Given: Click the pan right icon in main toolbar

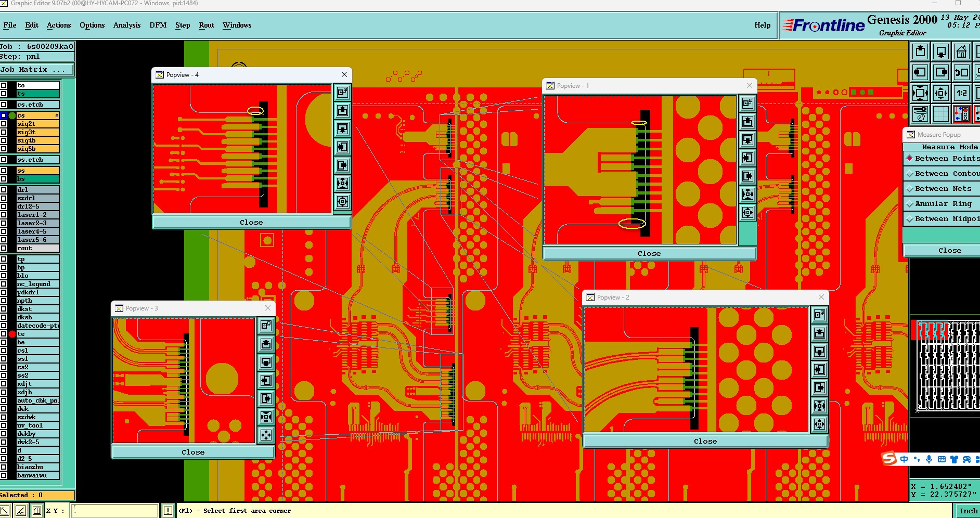Looking at the screenshot, I should click(x=941, y=72).
